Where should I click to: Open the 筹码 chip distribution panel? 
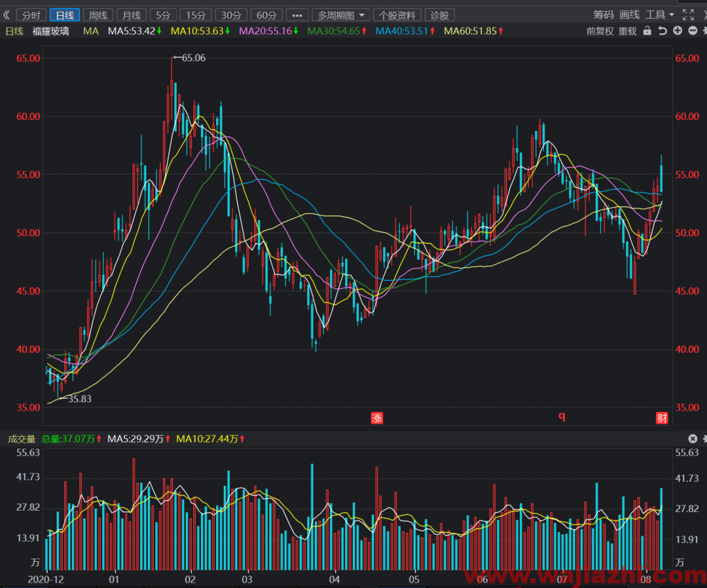click(603, 15)
